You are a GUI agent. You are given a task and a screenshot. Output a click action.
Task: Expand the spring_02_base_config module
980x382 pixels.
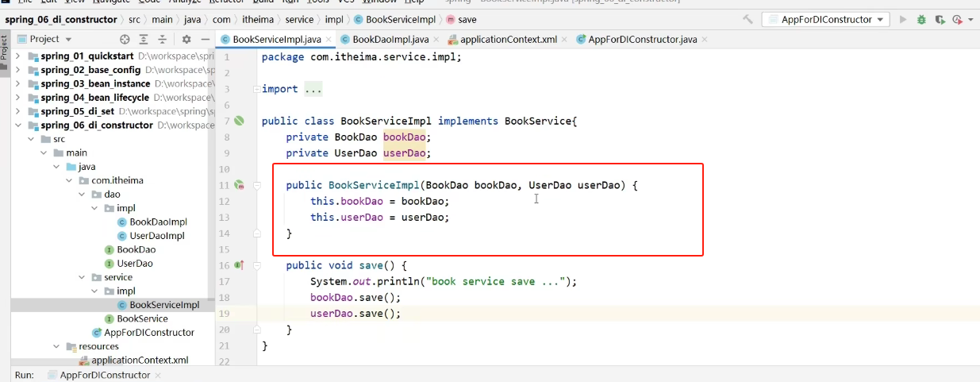18,70
